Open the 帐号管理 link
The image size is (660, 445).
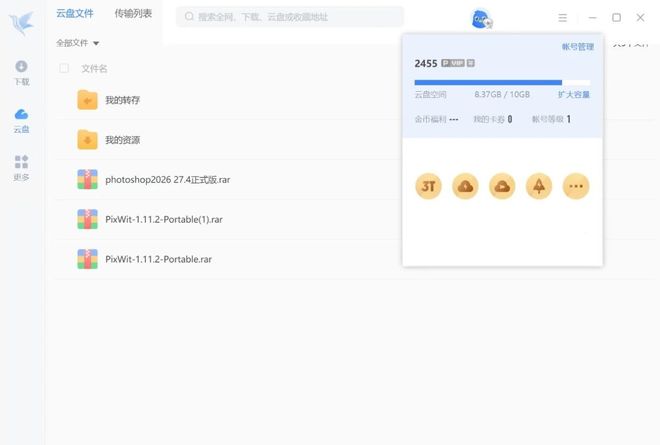(x=578, y=46)
